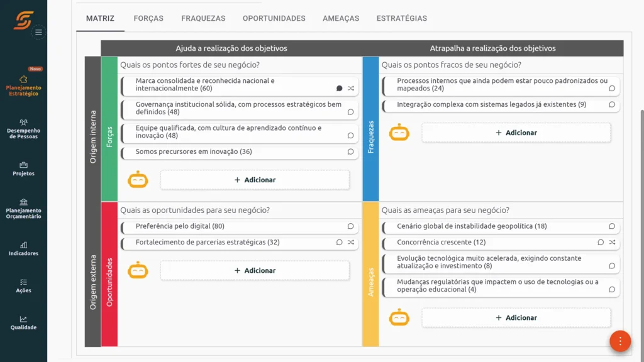Viewport: 644px width, 362px height.
Task: Open Ações in sidebar
Action: coord(23,286)
